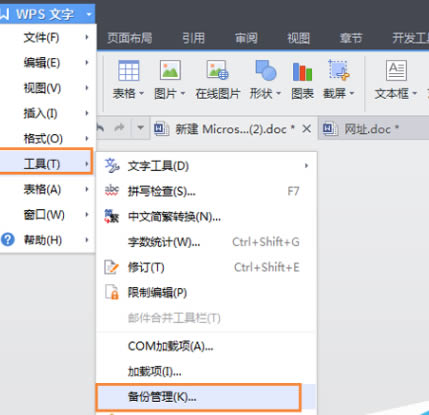Screen dimensions: 429x415
Task: Click the 文字工具 menu item icon
Action: click(x=112, y=166)
